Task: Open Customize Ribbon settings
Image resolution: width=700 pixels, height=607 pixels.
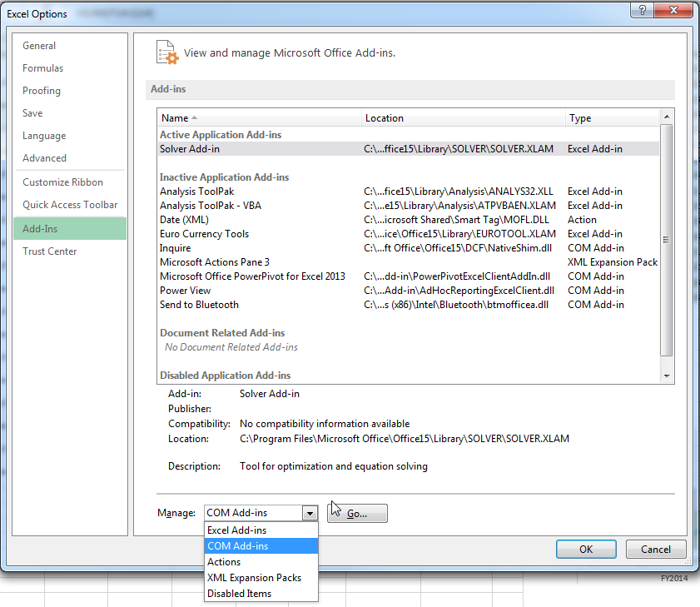Action: (x=70, y=182)
